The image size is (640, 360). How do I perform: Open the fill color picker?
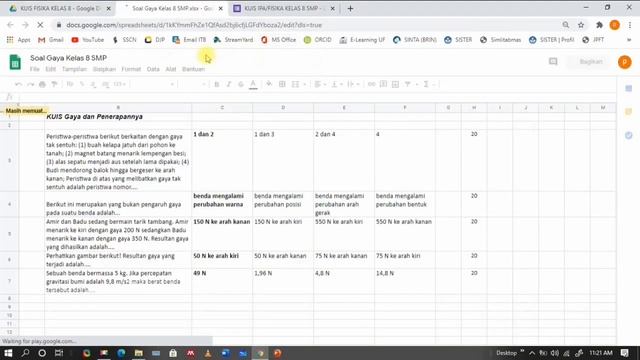coord(269,84)
